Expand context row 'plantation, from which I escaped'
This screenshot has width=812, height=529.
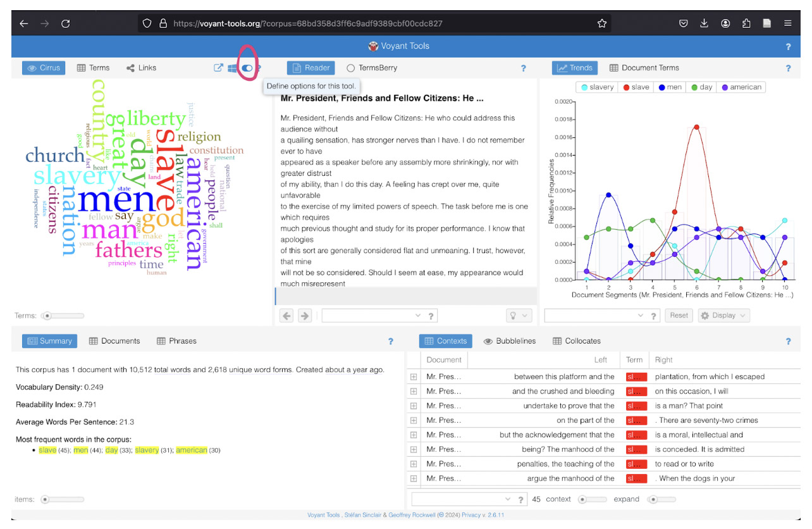click(x=414, y=377)
